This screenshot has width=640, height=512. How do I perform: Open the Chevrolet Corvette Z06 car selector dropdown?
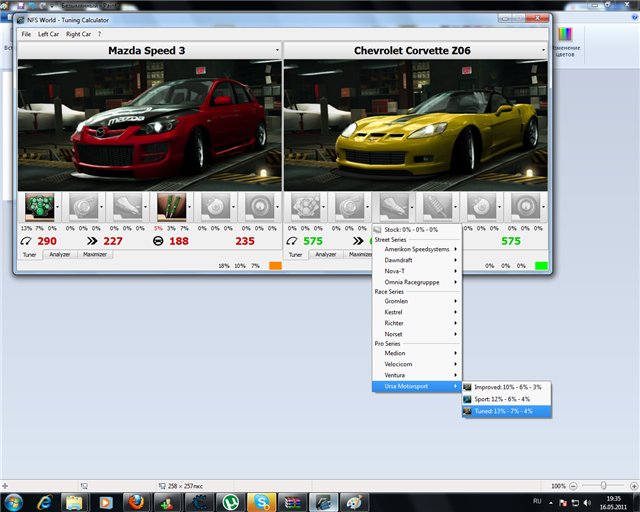pos(543,50)
